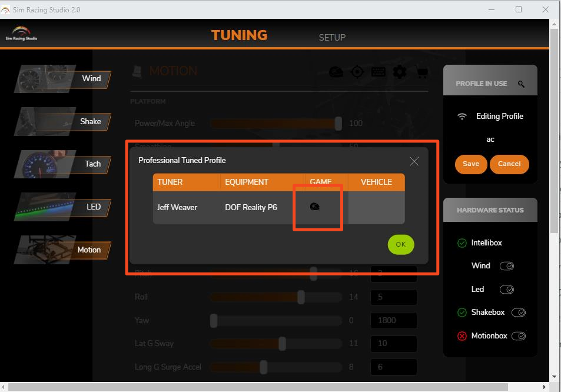Click the vertical scrollbar up arrow
561x392 pixels.
(x=554, y=24)
